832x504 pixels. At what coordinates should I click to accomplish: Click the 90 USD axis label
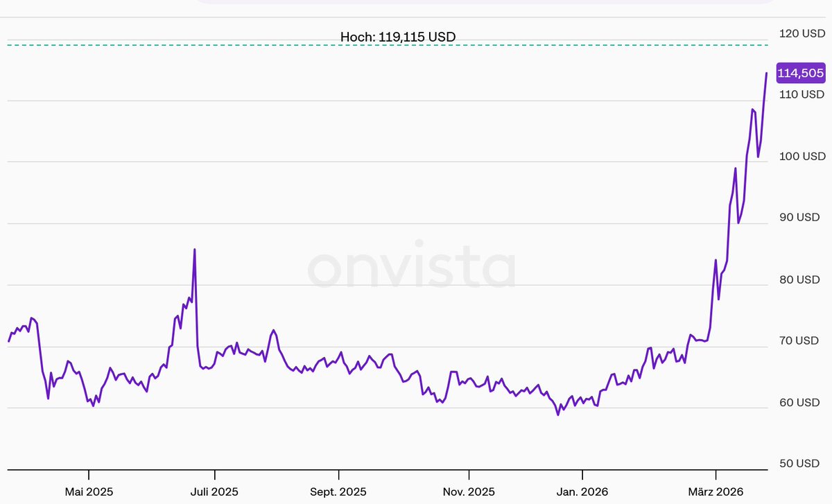pyautogui.click(x=799, y=217)
